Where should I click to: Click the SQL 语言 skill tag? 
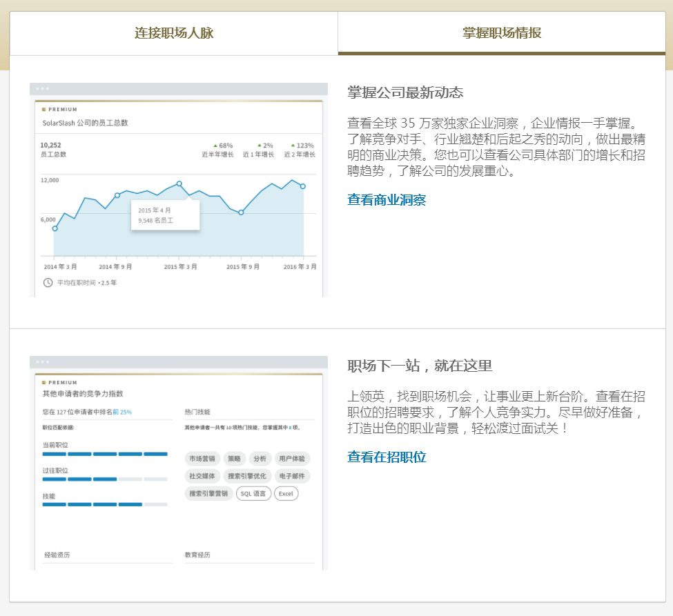(x=253, y=494)
